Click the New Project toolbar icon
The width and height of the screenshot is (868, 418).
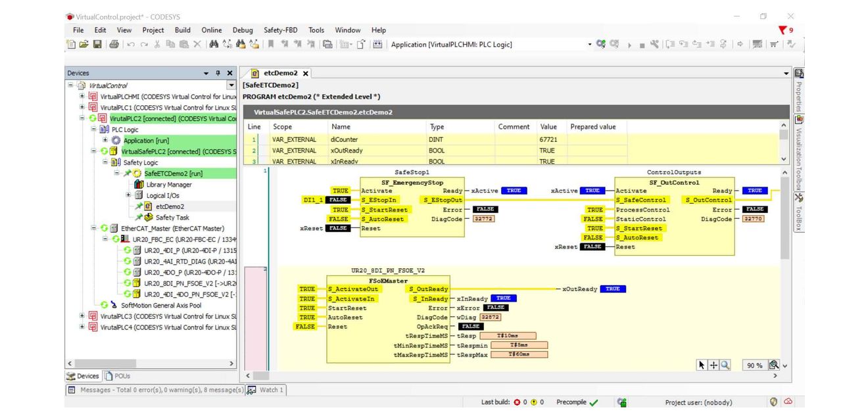[71, 45]
